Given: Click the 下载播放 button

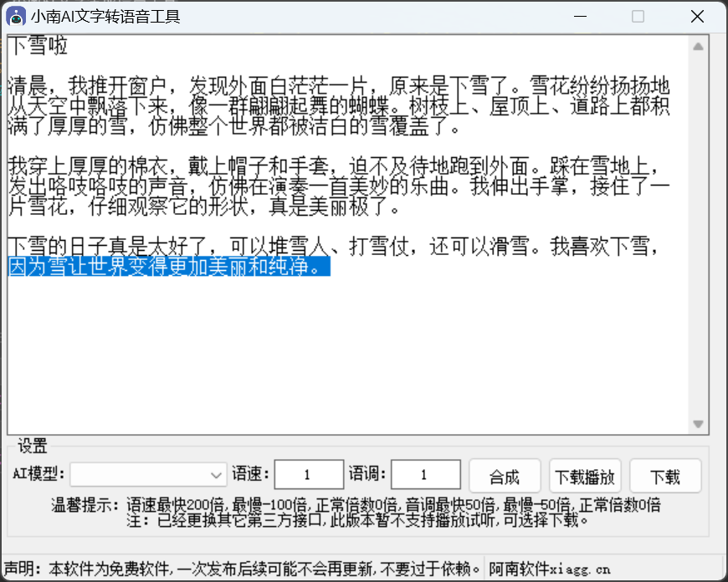Looking at the screenshot, I should 585,476.
